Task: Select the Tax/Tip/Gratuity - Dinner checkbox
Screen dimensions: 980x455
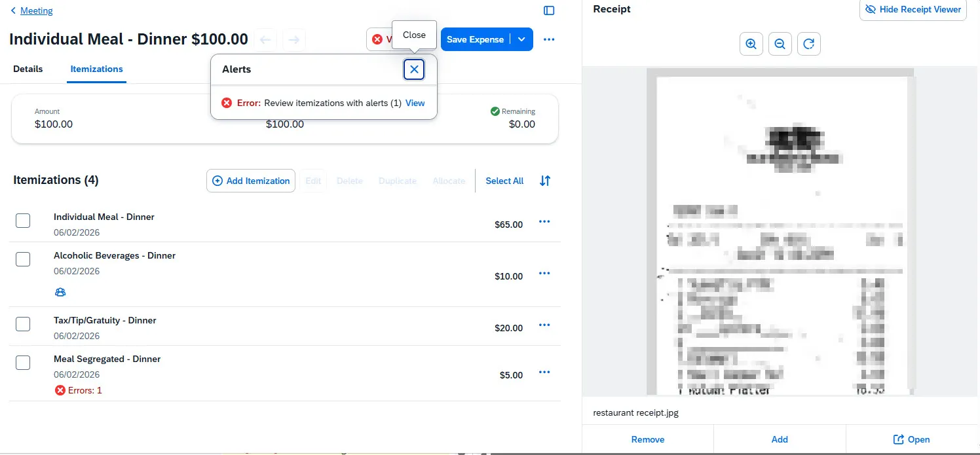Action: click(23, 324)
